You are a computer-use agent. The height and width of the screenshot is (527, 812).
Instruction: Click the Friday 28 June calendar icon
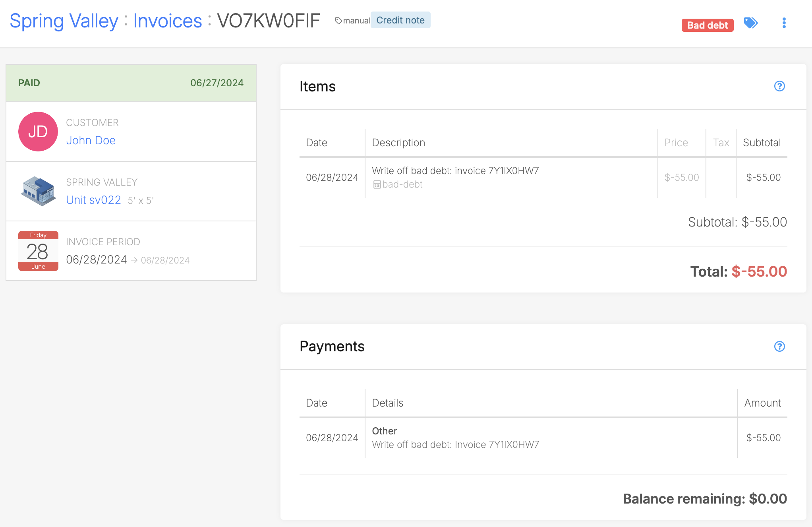click(38, 251)
